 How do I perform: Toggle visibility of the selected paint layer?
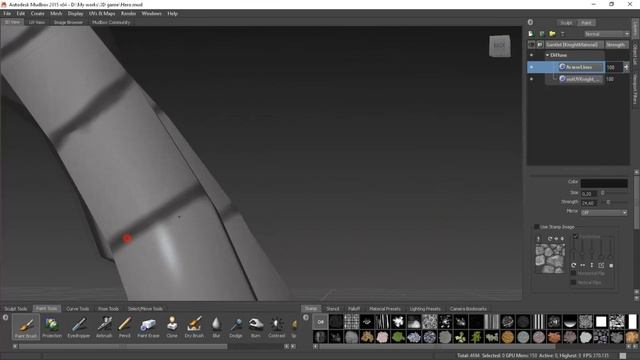531,67
